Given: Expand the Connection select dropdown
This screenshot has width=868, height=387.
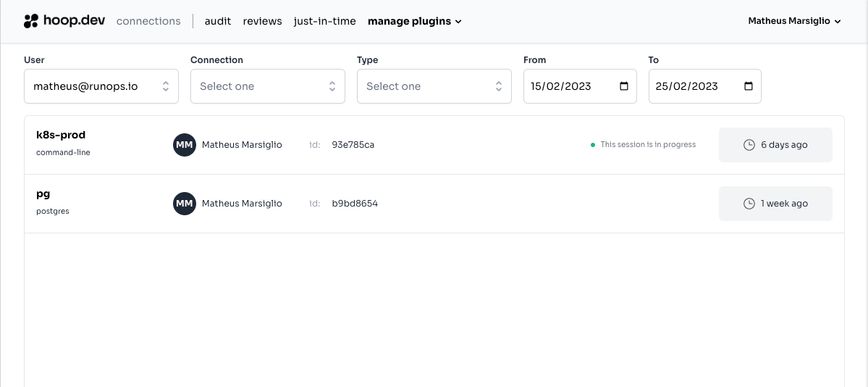Looking at the screenshot, I should tap(268, 86).
